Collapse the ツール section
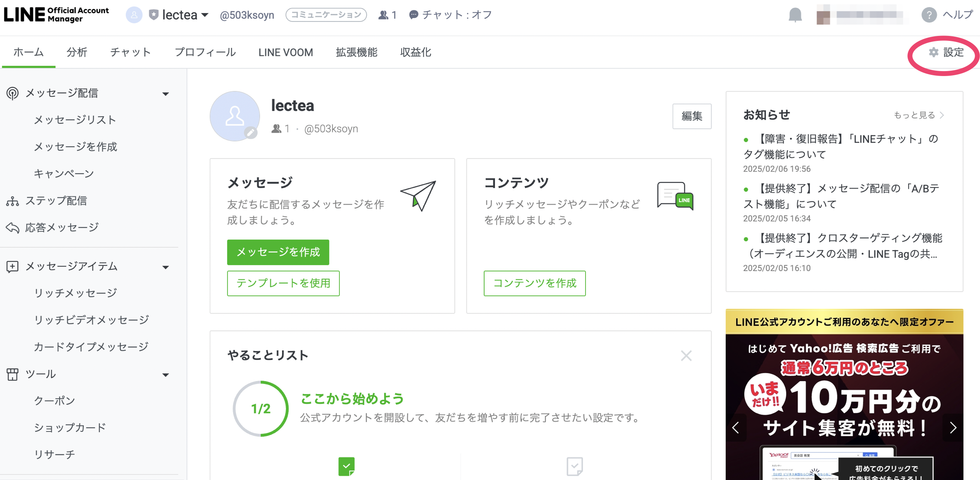Image resolution: width=980 pixels, height=480 pixels. tap(165, 375)
